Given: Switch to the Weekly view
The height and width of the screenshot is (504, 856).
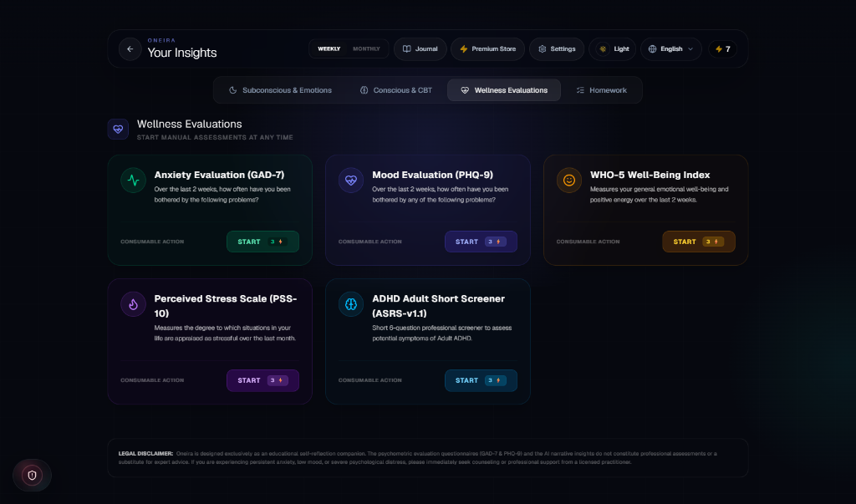Looking at the screenshot, I should point(329,49).
